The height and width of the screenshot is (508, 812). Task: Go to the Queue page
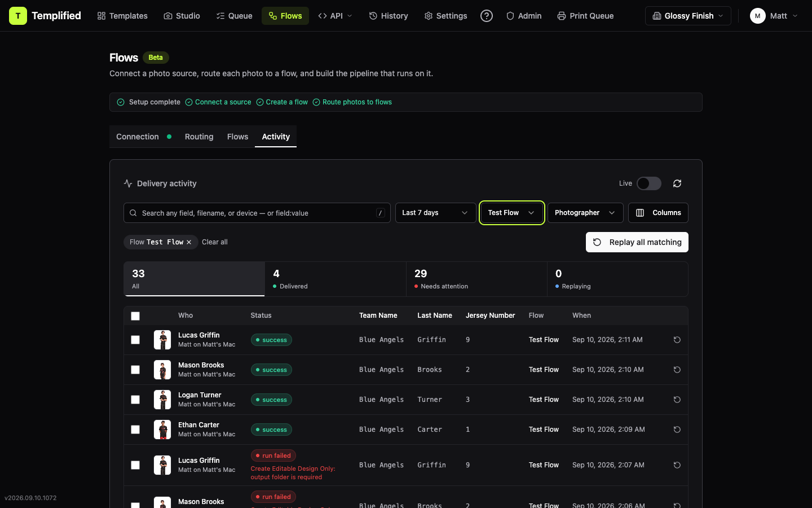[x=234, y=16]
